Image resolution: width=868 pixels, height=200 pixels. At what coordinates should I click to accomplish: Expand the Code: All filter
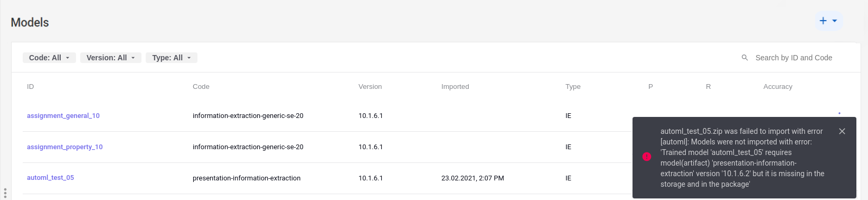(x=49, y=58)
